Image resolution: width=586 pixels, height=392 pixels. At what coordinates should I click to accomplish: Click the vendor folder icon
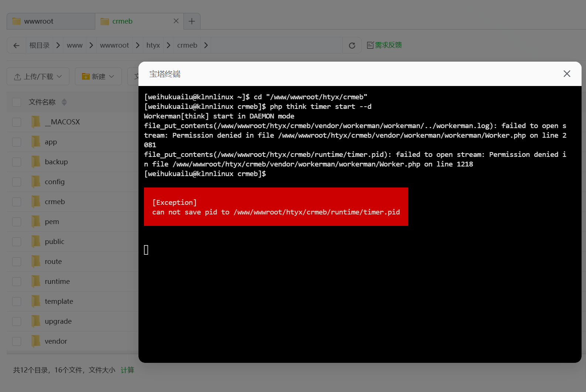point(36,341)
